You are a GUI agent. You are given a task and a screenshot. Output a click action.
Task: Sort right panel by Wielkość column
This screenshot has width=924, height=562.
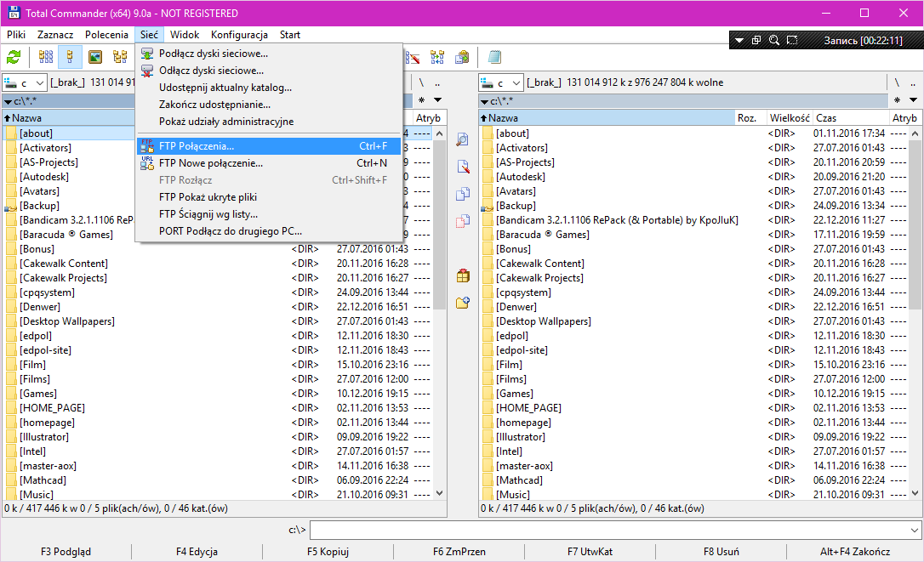click(x=789, y=118)
